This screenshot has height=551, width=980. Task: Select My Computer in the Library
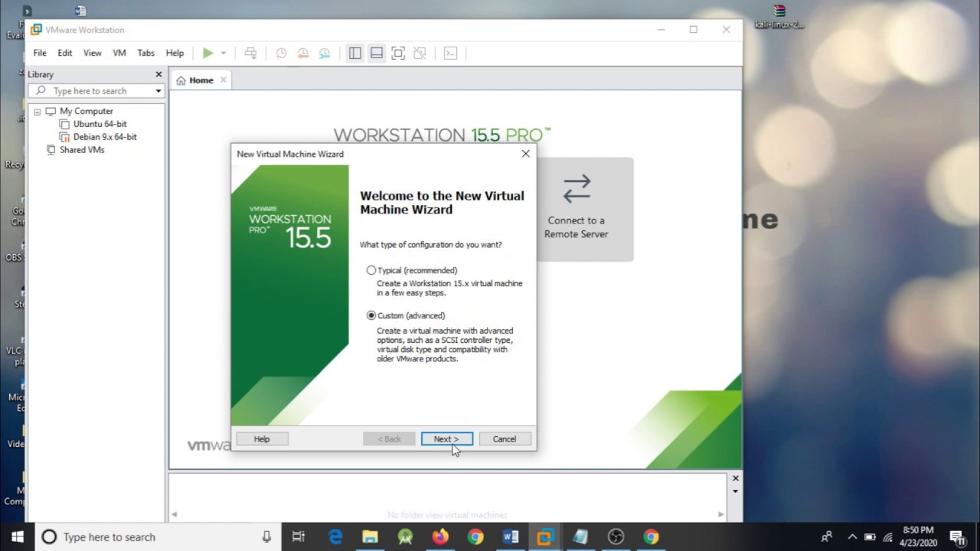click(x=86, y=111)
